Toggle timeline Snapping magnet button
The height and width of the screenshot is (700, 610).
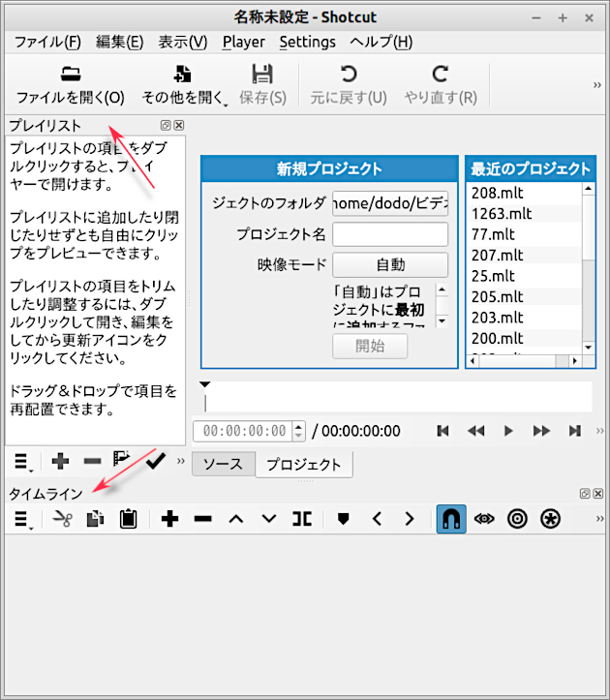click(x=450, y=519)
